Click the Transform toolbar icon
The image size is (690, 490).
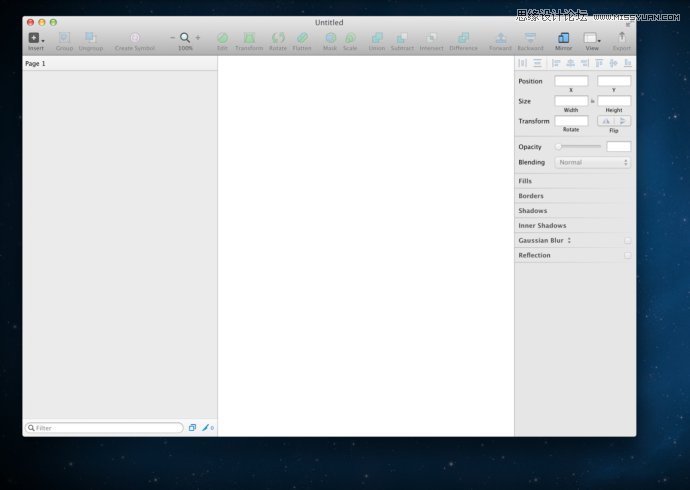pyautogui.click(x=249, y=38)
